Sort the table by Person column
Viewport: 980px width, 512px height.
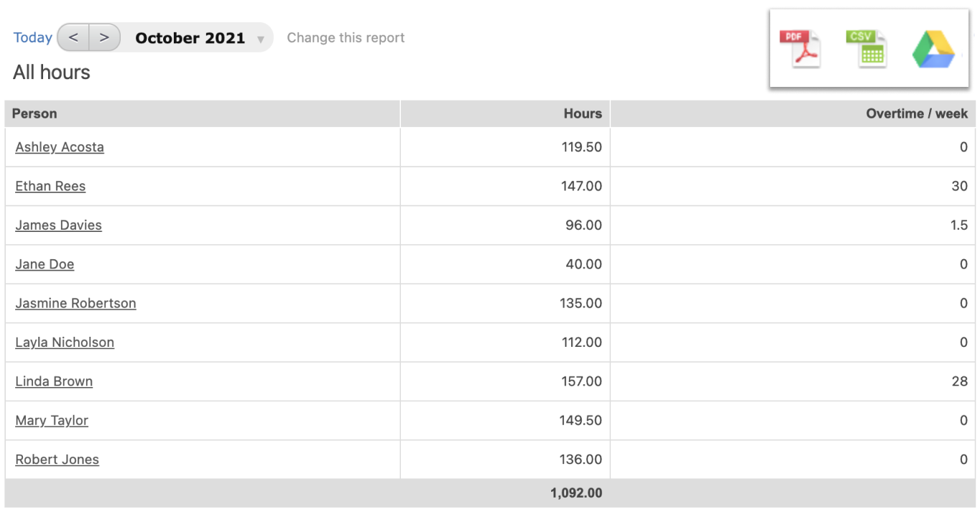pyautogui.click(x=34, y=113)
